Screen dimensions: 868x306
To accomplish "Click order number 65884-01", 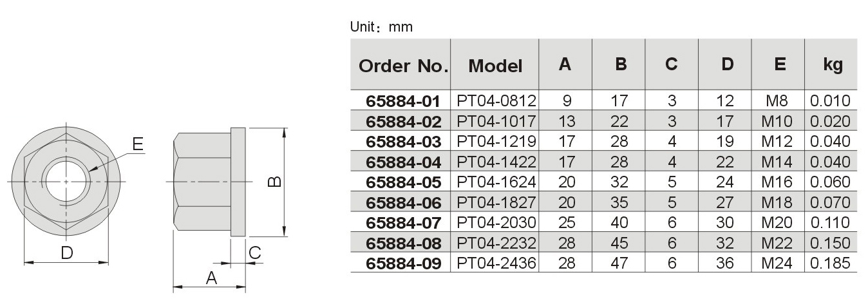I will coord(402,101).
